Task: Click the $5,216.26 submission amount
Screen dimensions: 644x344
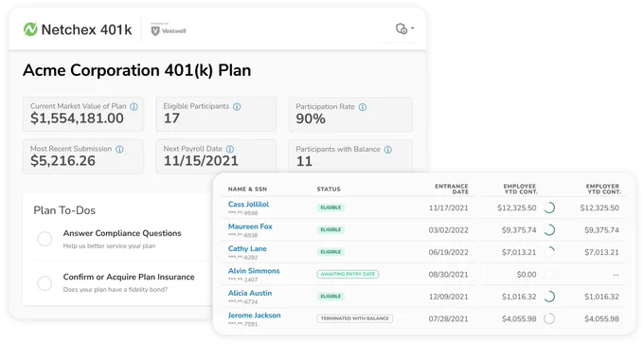Action: (63, 161)
